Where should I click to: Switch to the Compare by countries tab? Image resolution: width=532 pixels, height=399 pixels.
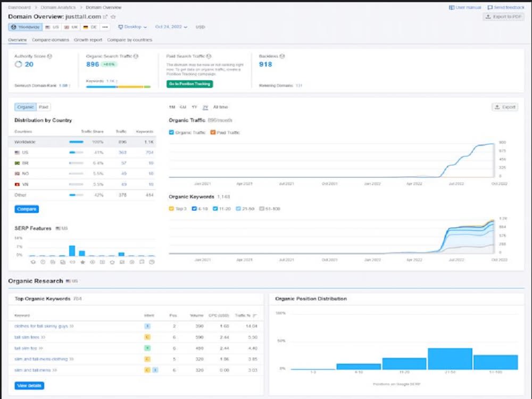[130, 40]
